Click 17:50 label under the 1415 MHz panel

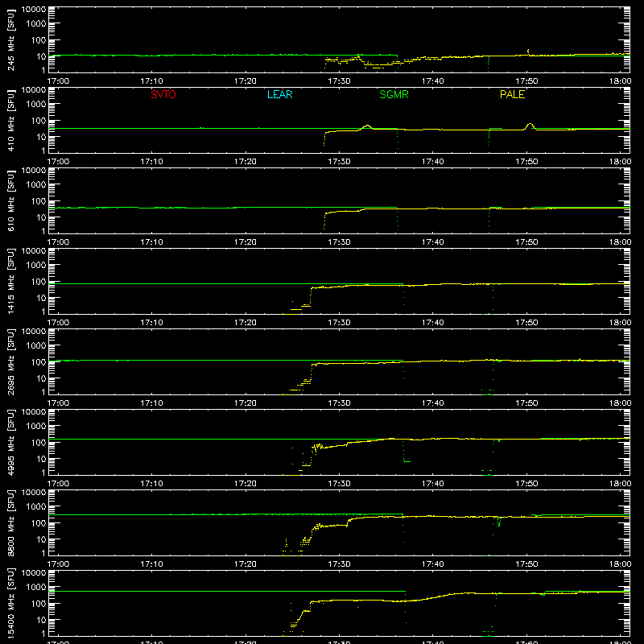[x=526, y=323]
